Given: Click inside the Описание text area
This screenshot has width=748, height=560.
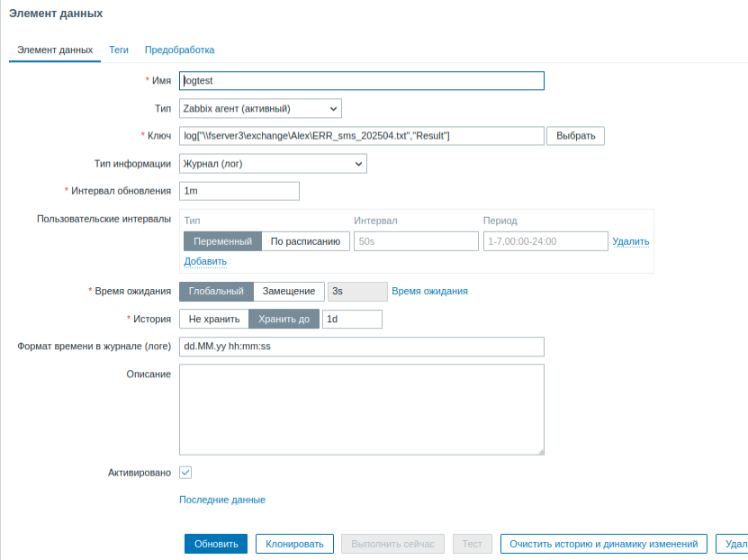Looking at the screenshot, I should pyautogui.click(x=362, y=410).
